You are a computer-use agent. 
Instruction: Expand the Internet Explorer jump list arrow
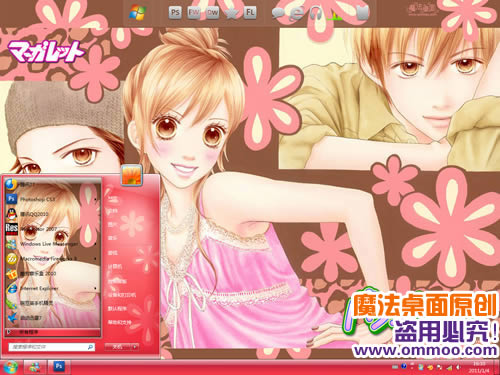(x=96, y=288)
